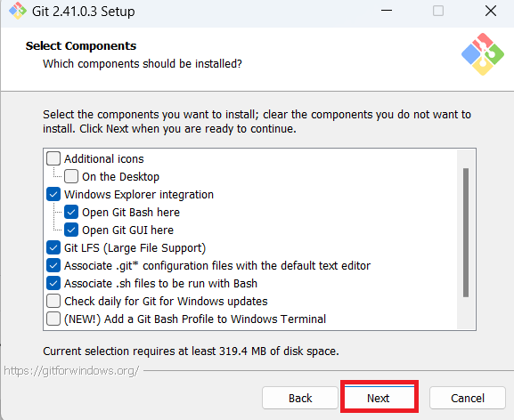Click the Git logo in the title bar
Screen dimensions: 514x420
[x=18, y=12]
